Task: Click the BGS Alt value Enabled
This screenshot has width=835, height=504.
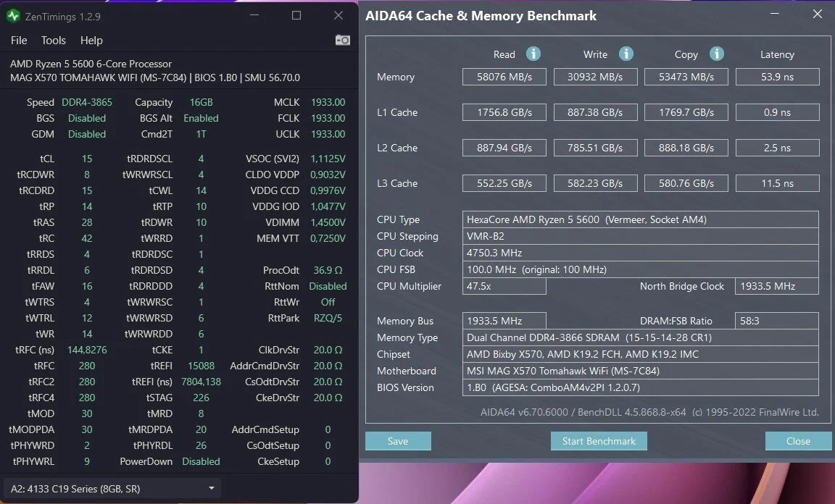Action: pyautogui.click(x=201, y=118)
